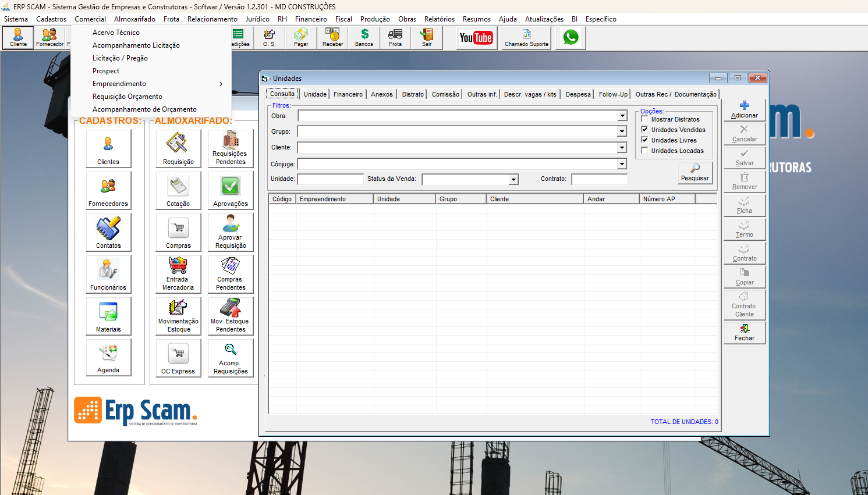Switch to the Follow-Up tab
Image resolution: width=868 pixels, height=495 pixels.
tap(613, 94)
